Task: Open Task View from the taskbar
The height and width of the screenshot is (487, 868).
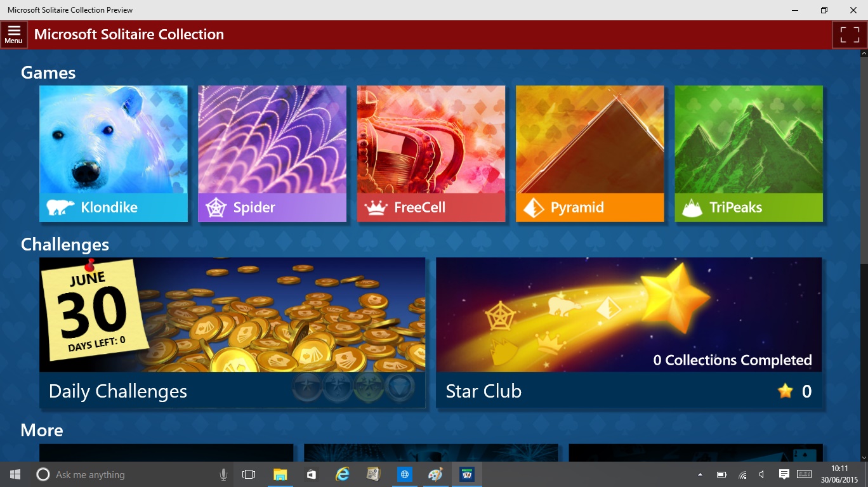Action: pos(249,474)
